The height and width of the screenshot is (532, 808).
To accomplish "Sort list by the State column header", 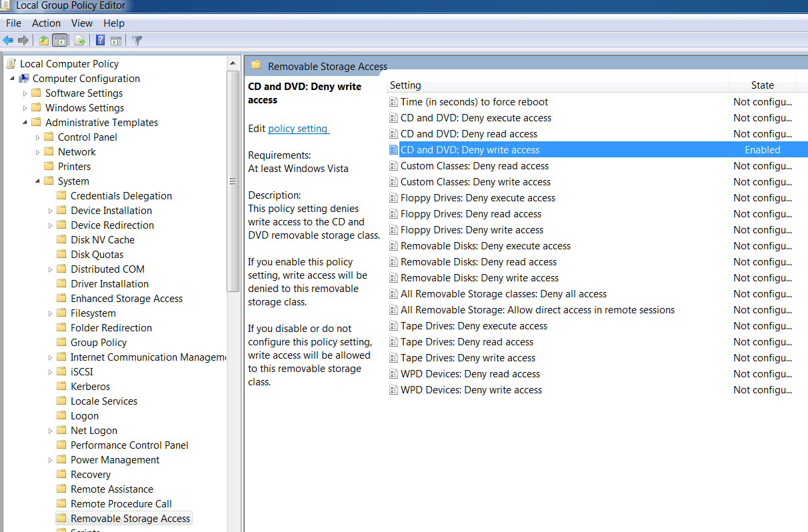I will (x=762, y=85).
